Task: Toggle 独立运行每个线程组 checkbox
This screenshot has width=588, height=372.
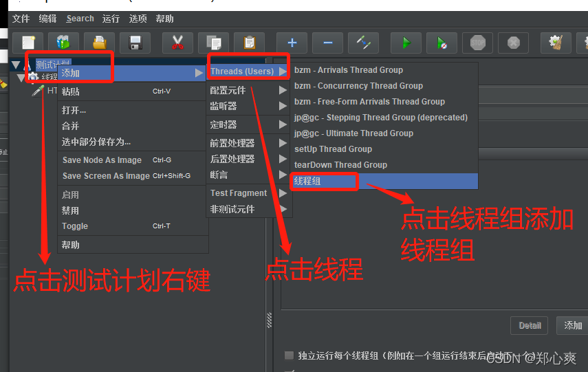Action: (x=289, y=355)
